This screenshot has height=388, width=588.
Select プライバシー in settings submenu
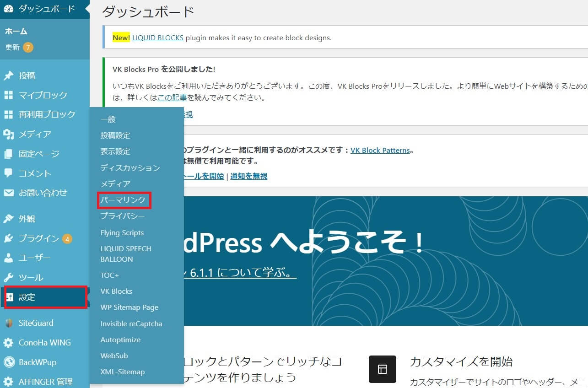[x=123, y=216]
